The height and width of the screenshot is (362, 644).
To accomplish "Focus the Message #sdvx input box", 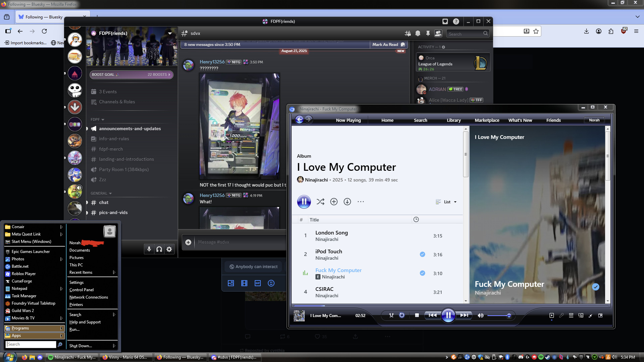I will [240, 242].
